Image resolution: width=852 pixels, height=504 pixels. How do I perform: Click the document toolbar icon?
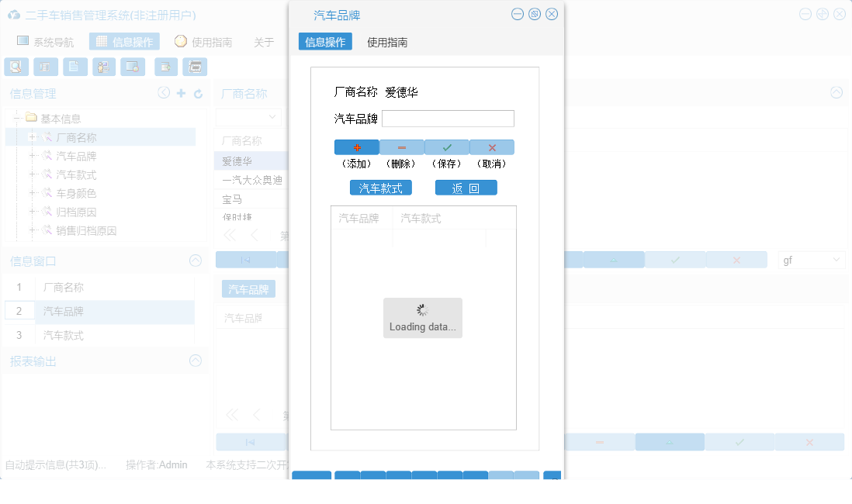pyautogui.click(x=74, y=67)
